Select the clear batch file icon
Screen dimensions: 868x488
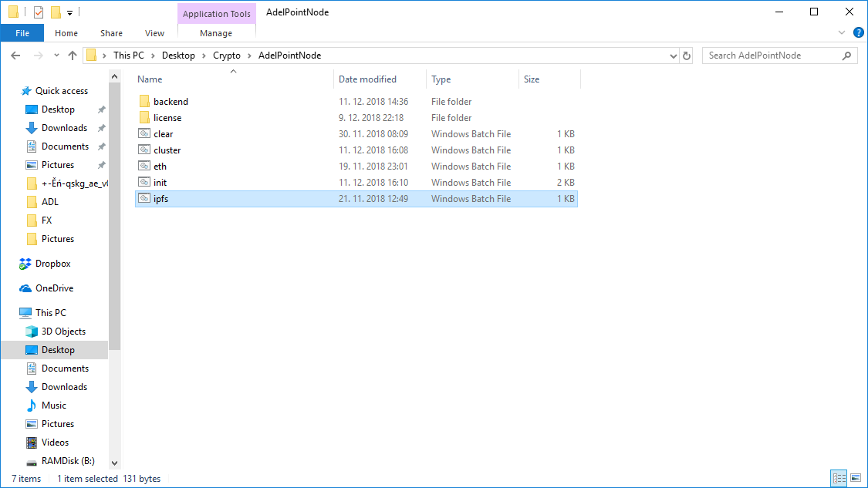(144, 133)
